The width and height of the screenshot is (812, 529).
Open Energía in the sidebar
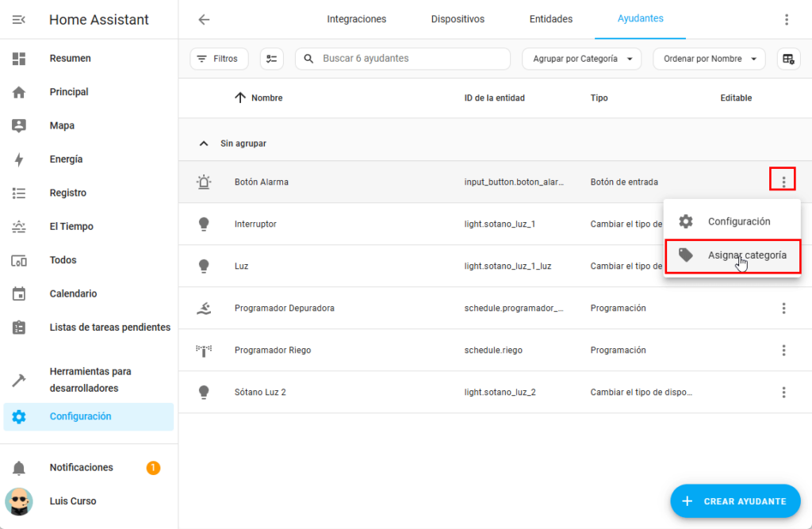pos(66,159)
